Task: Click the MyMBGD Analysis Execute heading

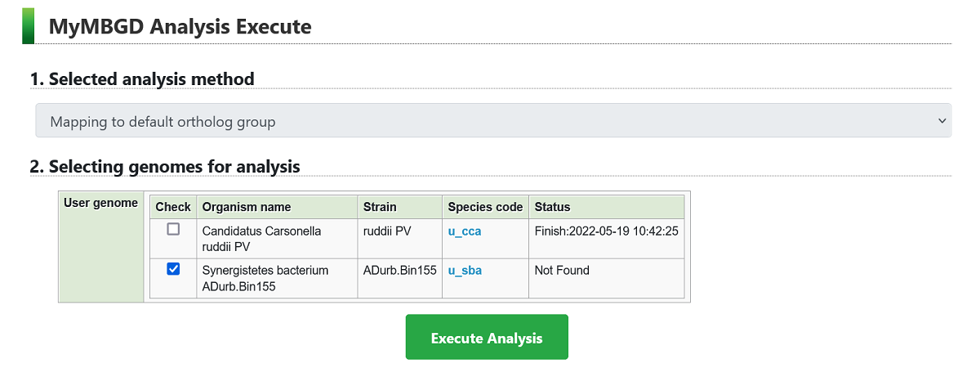Action: 180,26
